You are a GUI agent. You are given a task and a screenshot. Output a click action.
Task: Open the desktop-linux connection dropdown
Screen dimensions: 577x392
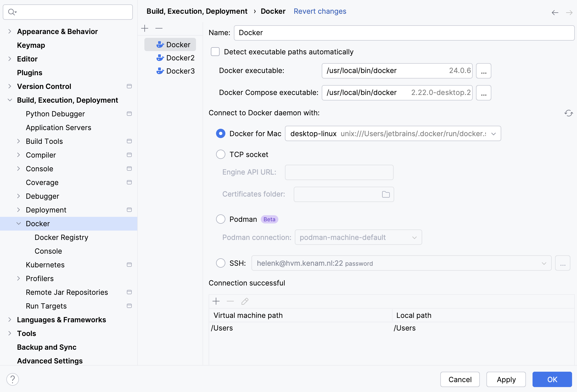tap(494, 134)
